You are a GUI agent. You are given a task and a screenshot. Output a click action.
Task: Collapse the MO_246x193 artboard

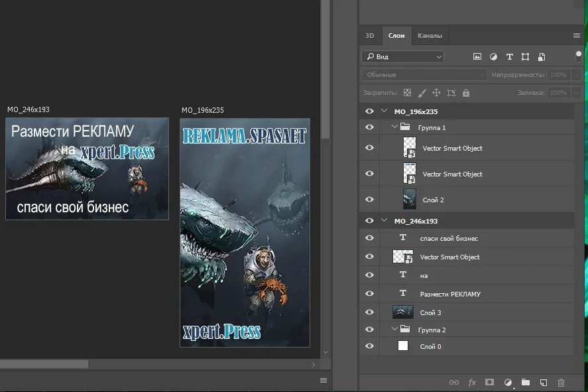(x=384, y=220)
